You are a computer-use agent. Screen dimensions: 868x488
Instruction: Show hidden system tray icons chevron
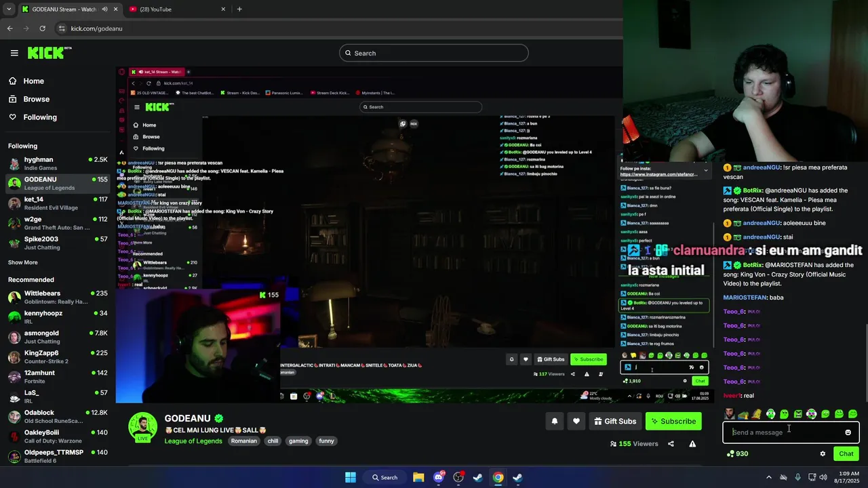pyautogui.click(x=768, y=477)
